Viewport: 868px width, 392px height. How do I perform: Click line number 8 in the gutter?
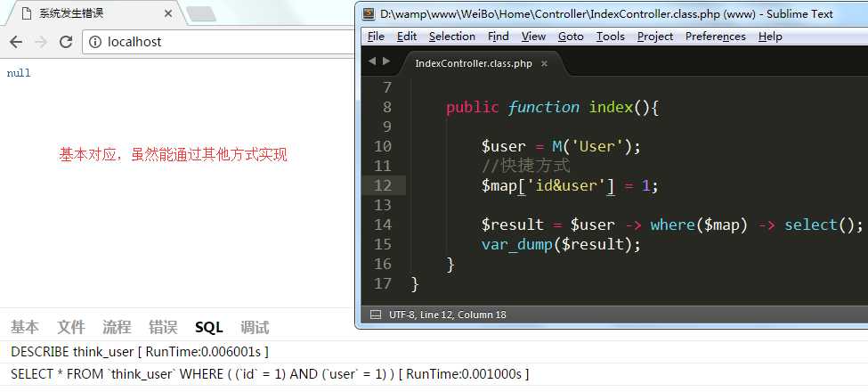(x=387, y=107)
